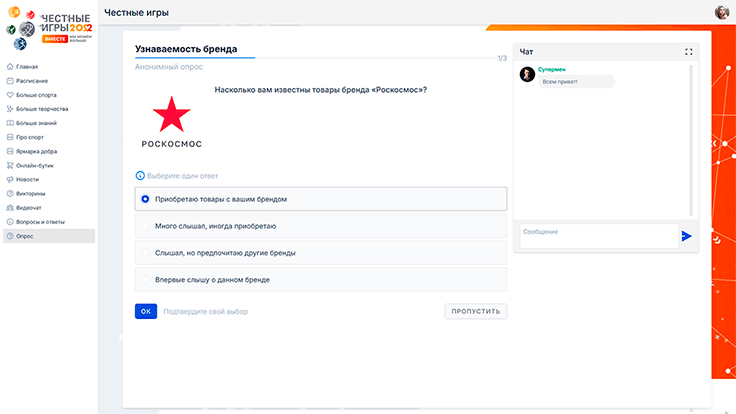Click the book icon for Больше знаний

[x=10, y=123]
